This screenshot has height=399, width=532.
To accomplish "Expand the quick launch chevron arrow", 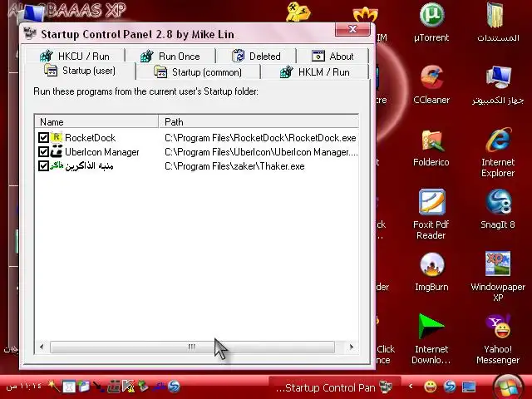I will click(x=411, y=387).
